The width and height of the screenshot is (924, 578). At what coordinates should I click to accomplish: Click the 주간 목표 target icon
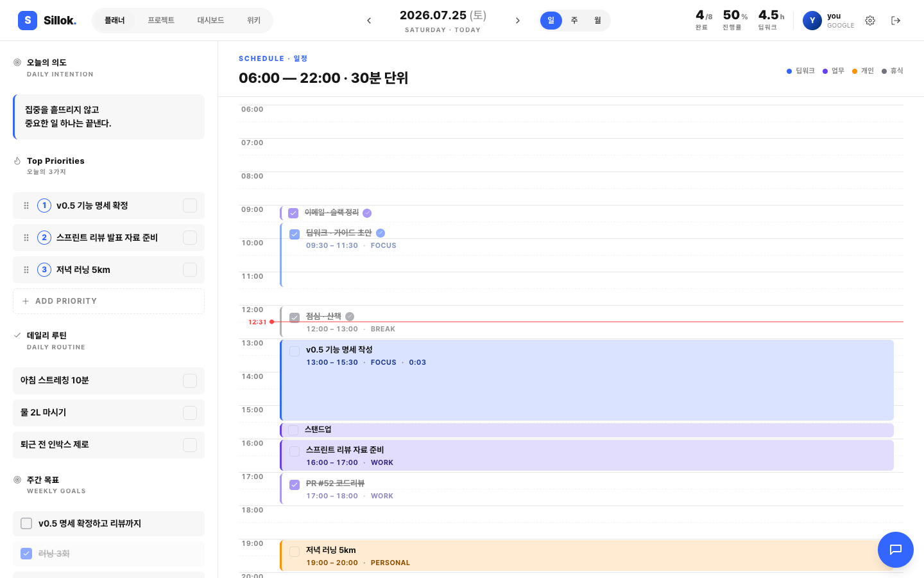17,480
